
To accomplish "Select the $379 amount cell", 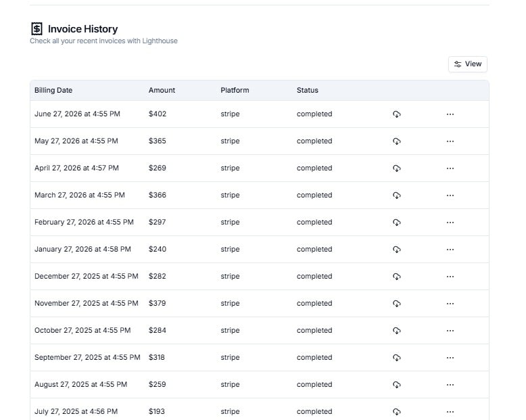I will [x=158, y=303].
